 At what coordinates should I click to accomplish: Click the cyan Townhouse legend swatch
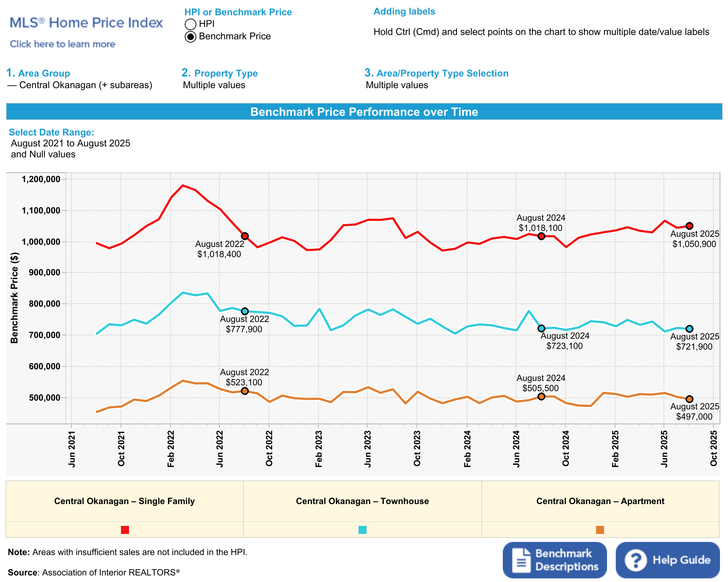(x=363, y=530)
